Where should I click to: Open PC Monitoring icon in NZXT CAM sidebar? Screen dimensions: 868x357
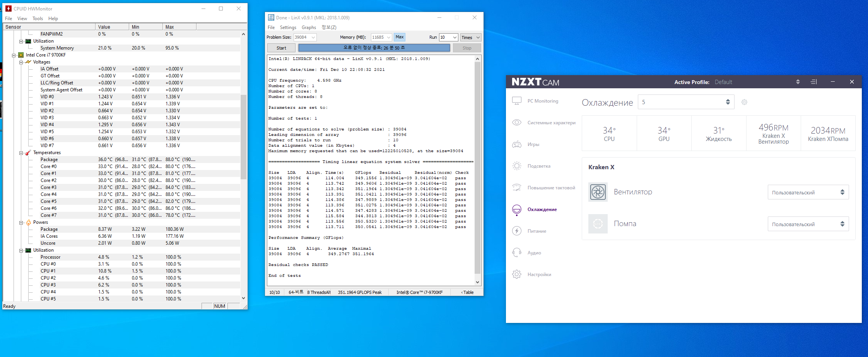coord(516,101)
